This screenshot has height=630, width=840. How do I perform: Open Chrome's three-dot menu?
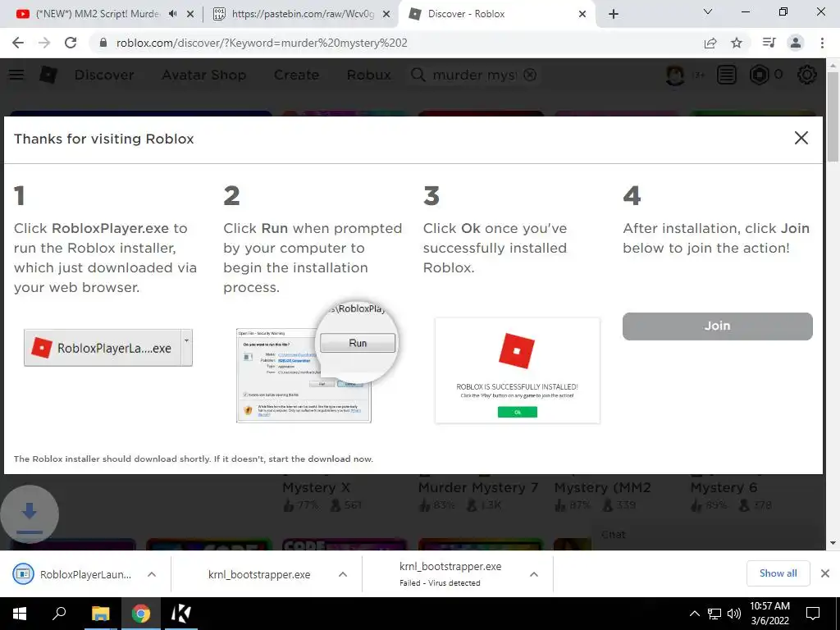tap(822, 43)
